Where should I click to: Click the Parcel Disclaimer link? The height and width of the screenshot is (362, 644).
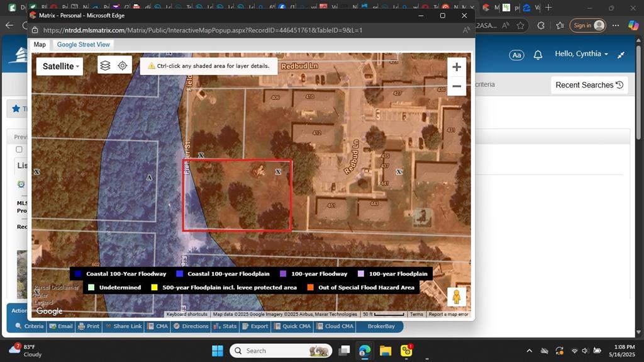click(56, 287)
